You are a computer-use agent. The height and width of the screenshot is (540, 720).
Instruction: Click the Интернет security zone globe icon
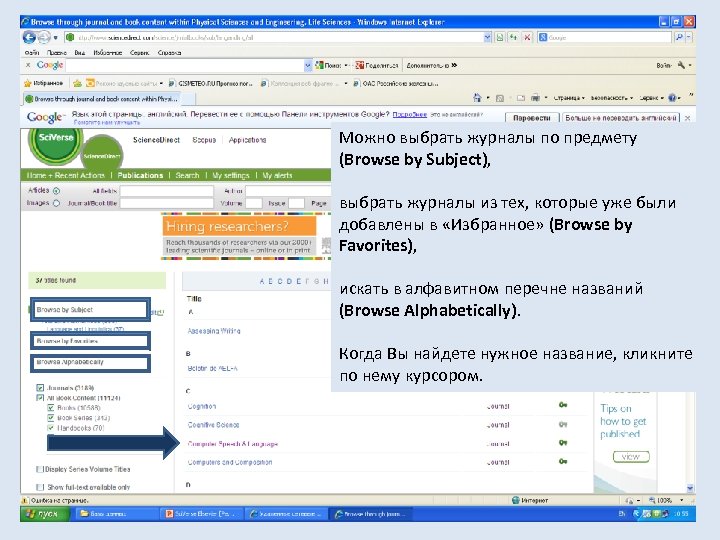click(516, 500)
